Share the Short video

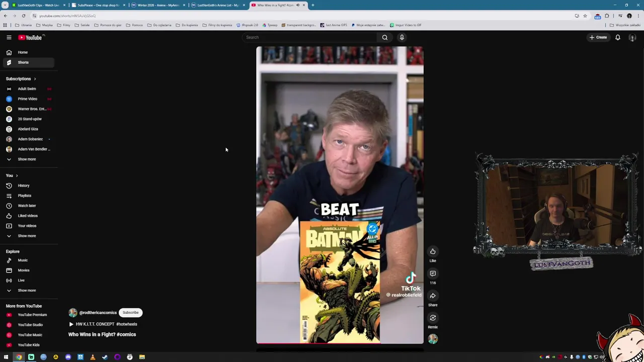[433, 296]
